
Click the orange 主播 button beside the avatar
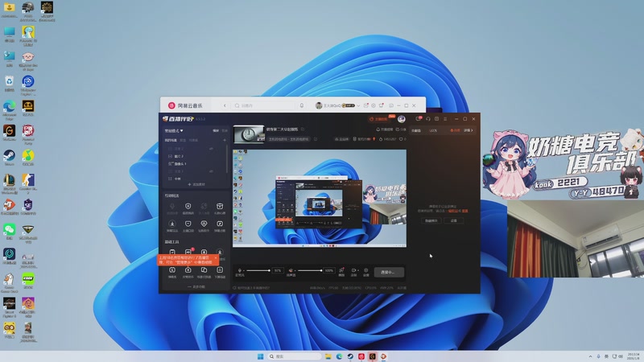378,119
